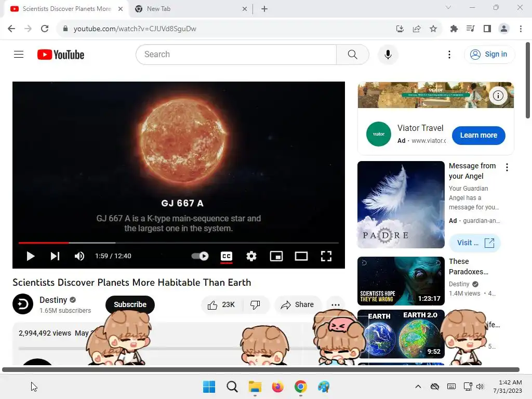
Task: Select Scientists Discover Planets tab
Action: [x=66, y=9]
